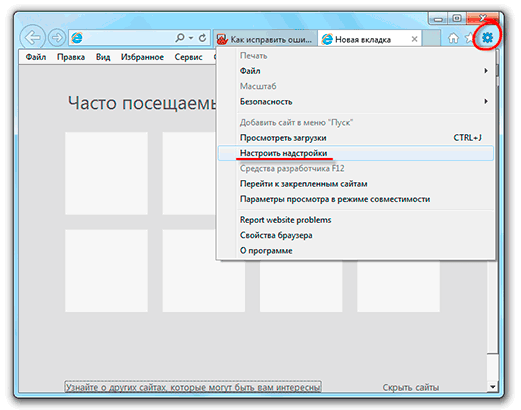The image size is (521, 410).
Task: Click the gear Tools icon
Action: tap(487, 37)
